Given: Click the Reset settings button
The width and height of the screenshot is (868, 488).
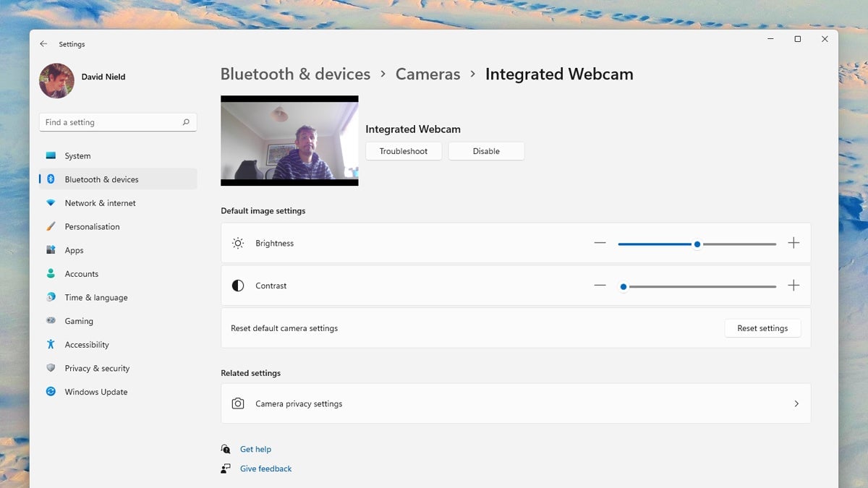Looking at the screenshot, I should tap(762, 328).
